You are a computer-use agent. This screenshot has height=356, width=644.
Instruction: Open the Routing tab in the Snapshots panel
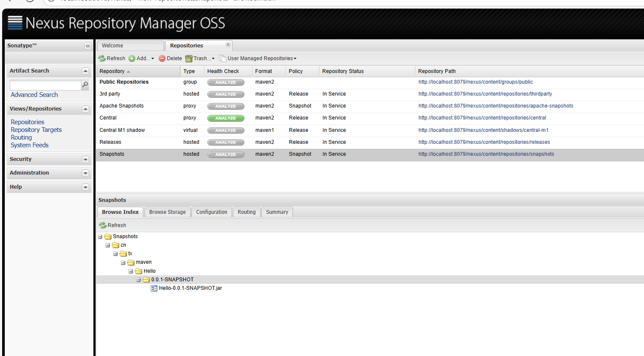click(x=247, y=212)
